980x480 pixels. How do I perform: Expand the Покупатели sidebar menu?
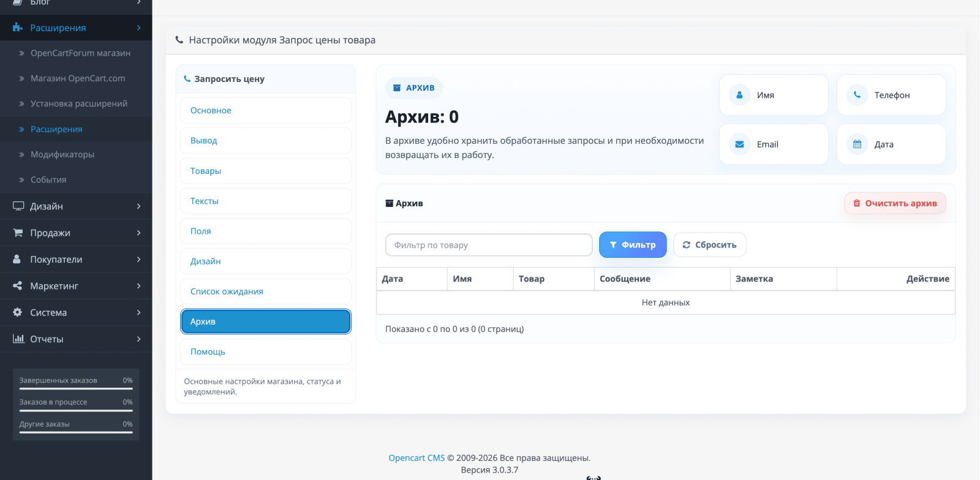[x=76, y=260]
